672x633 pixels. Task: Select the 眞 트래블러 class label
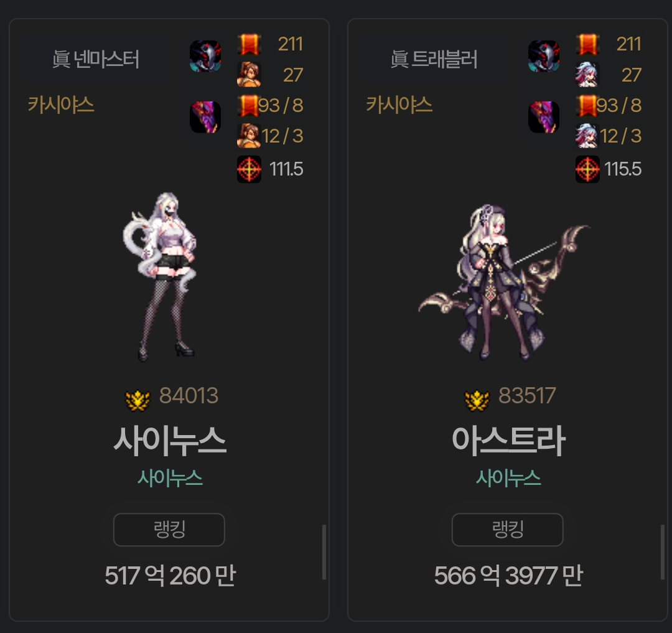tap(434, 59)
